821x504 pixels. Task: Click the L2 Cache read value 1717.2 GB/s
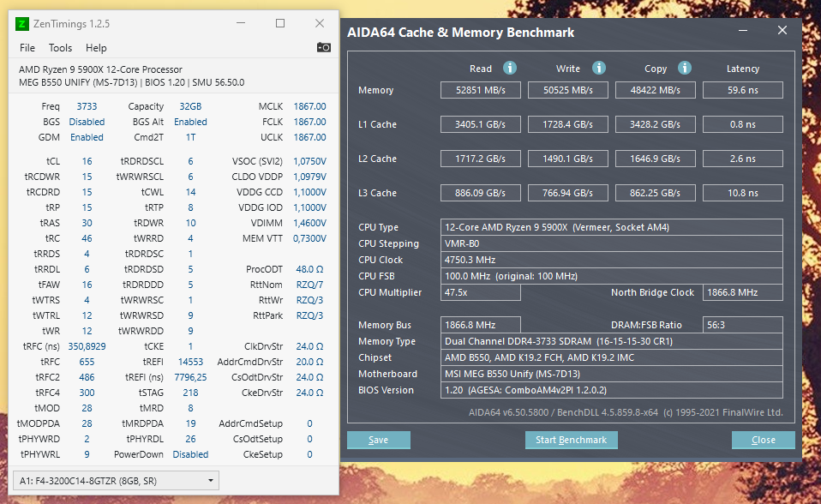pos(481,159)
